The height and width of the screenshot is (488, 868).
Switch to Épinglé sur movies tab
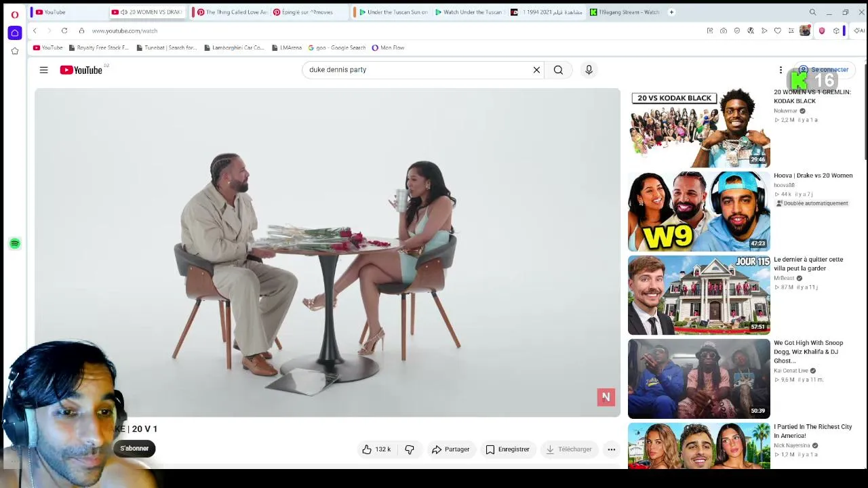point(309,12)
